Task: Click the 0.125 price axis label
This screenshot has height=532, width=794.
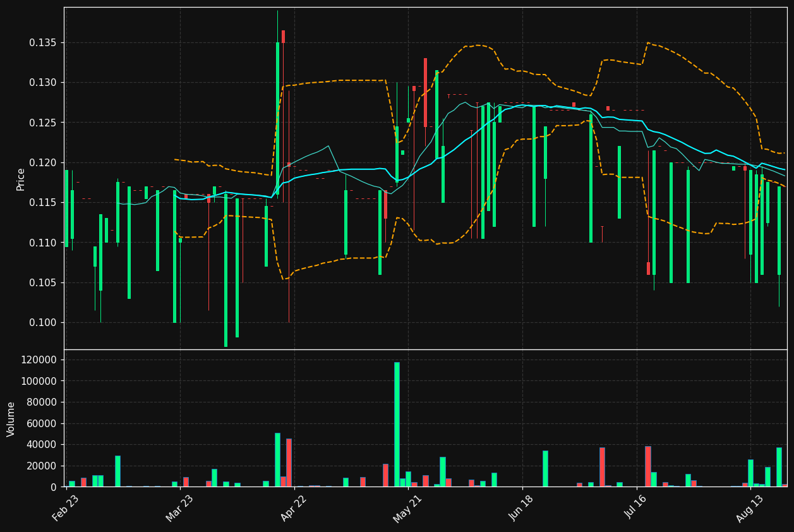Action: [44, 123]
